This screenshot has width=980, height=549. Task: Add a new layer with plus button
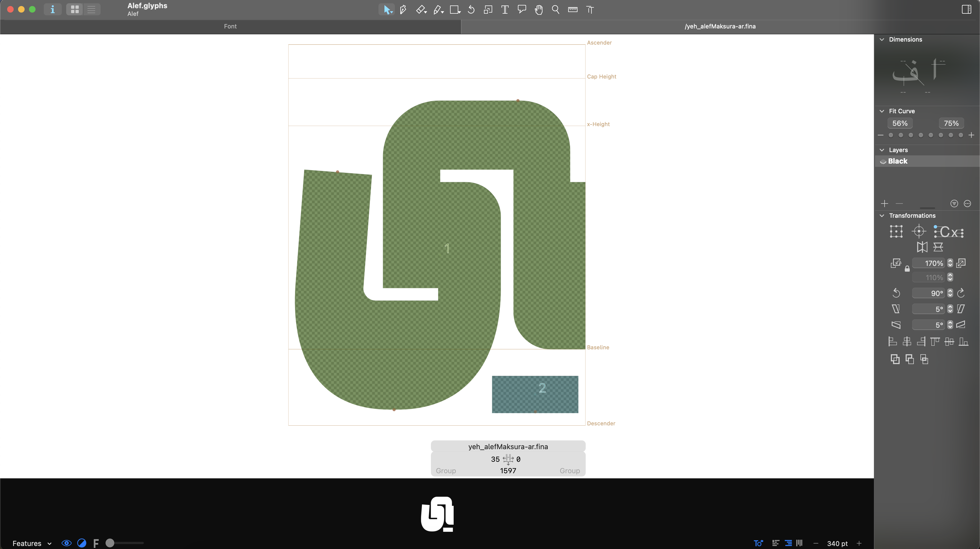click(884, 204)
